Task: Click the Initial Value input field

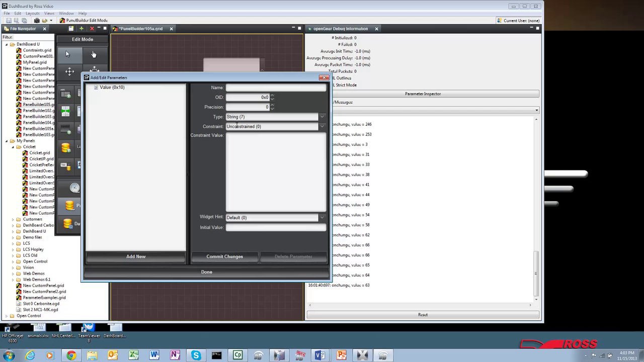Action: (276, 227)
